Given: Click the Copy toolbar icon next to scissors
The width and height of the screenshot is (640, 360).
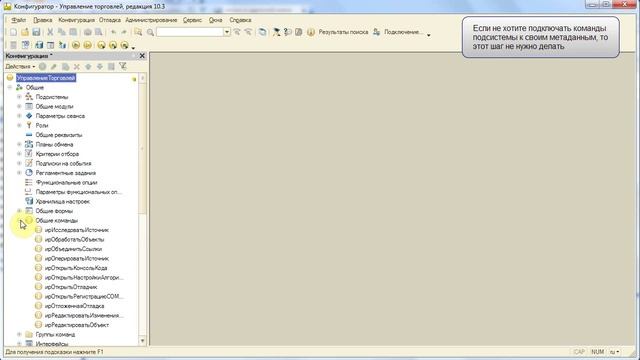Looking at the screenshot, I should [x=61, y=32].
